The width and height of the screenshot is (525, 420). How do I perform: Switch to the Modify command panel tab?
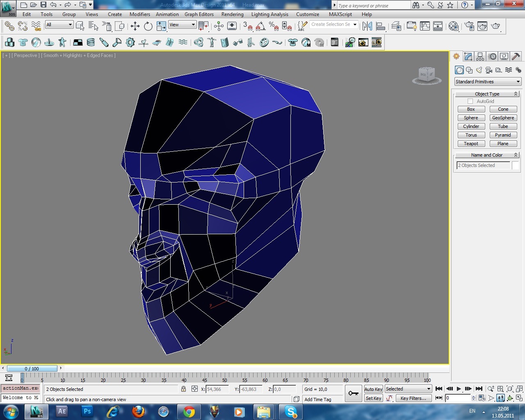(468, 57)
